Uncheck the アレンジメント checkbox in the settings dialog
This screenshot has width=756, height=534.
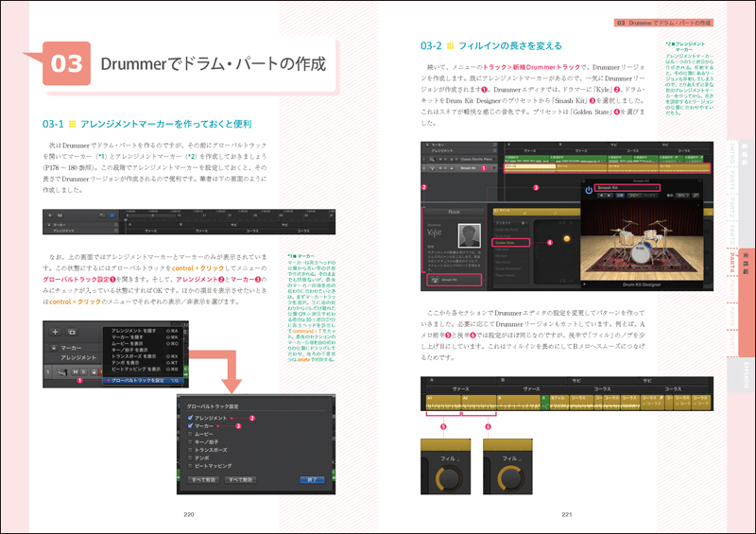[190, 418]
